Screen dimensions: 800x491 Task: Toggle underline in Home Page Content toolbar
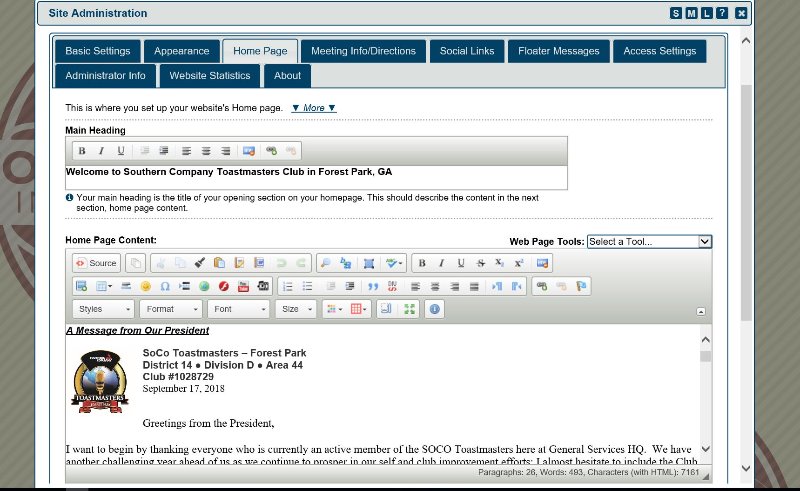(461, 263)
